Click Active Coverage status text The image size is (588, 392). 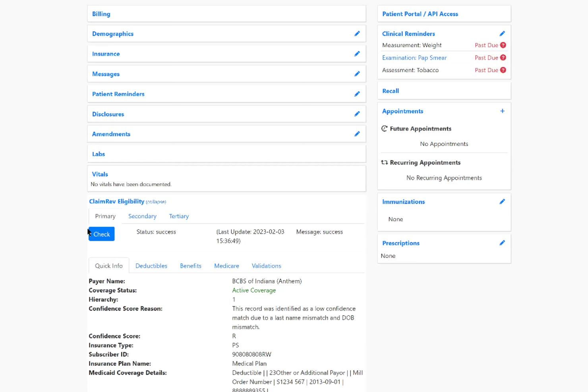click(254, 290)
